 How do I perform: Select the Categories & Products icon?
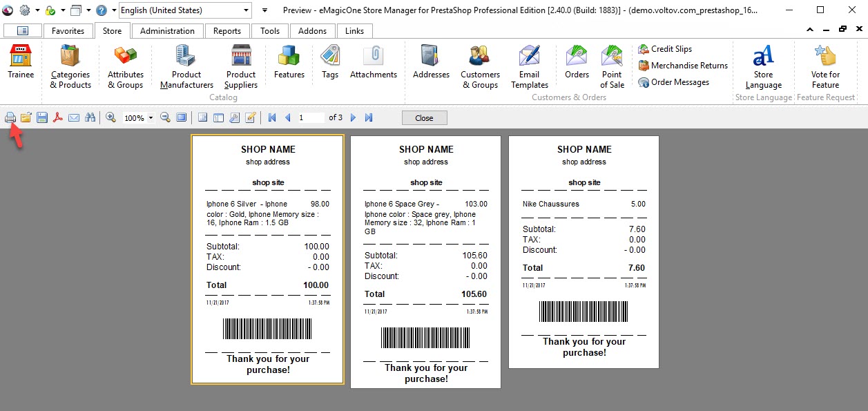[70, 66]
